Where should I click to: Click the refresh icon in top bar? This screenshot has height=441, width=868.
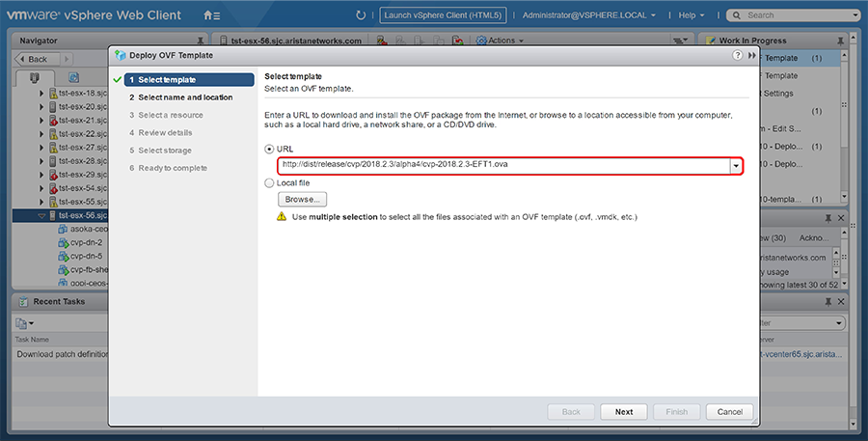[361, 15]
